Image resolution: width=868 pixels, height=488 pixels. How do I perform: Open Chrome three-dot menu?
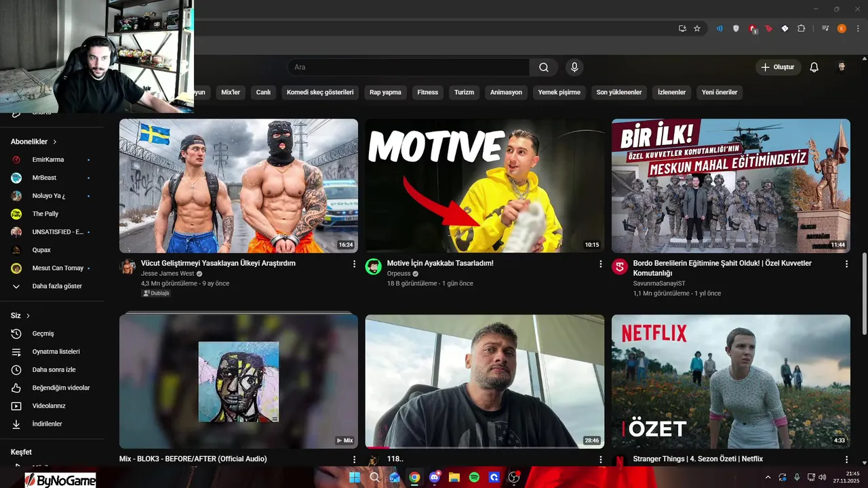(x=858, y=28)
